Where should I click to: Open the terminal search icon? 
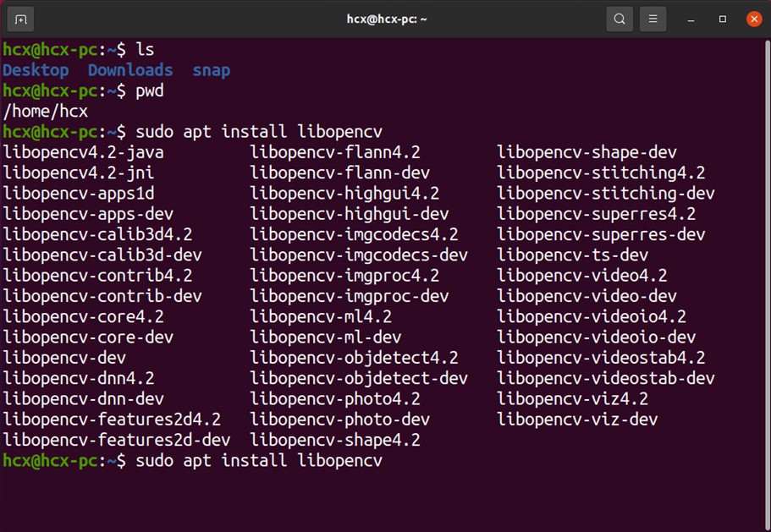[620, 19]
